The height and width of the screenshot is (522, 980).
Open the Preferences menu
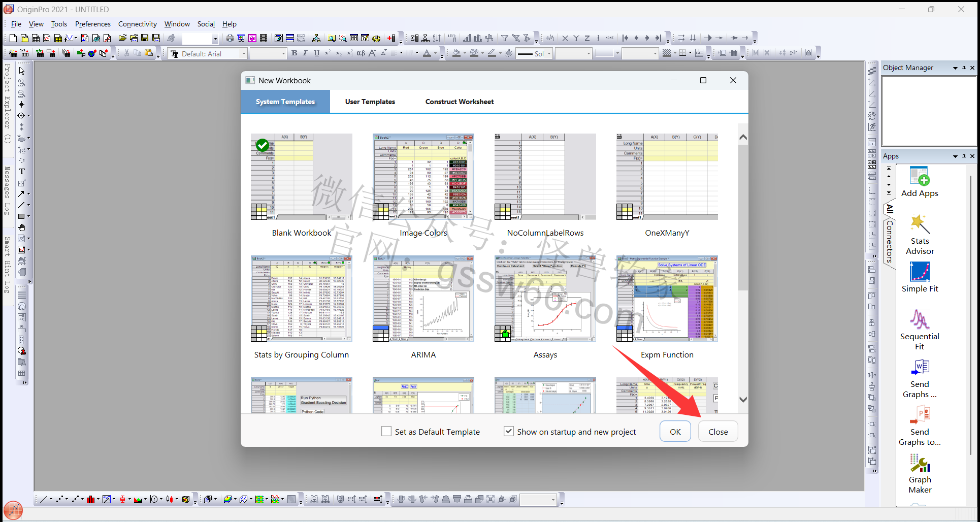tap(92, 24)
